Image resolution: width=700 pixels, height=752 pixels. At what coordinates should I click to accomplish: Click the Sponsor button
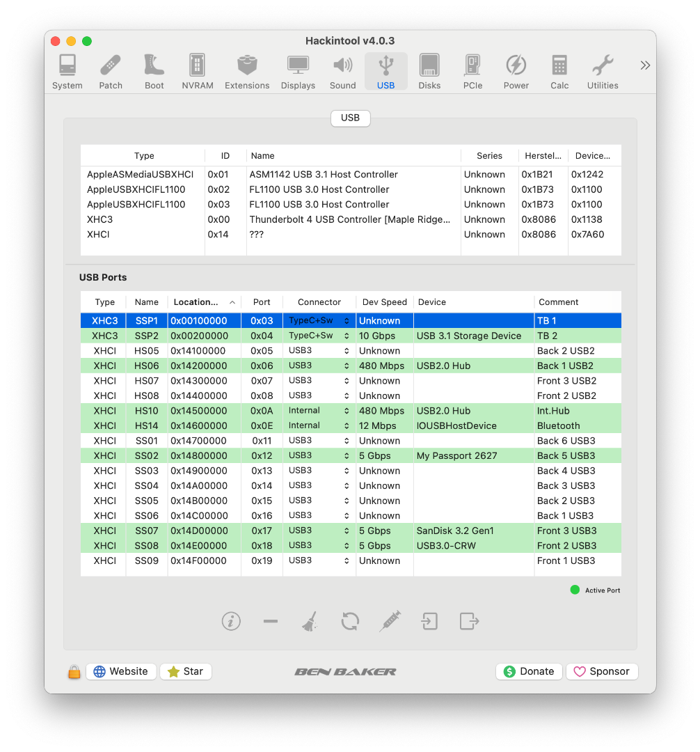(x=602, y=671)
